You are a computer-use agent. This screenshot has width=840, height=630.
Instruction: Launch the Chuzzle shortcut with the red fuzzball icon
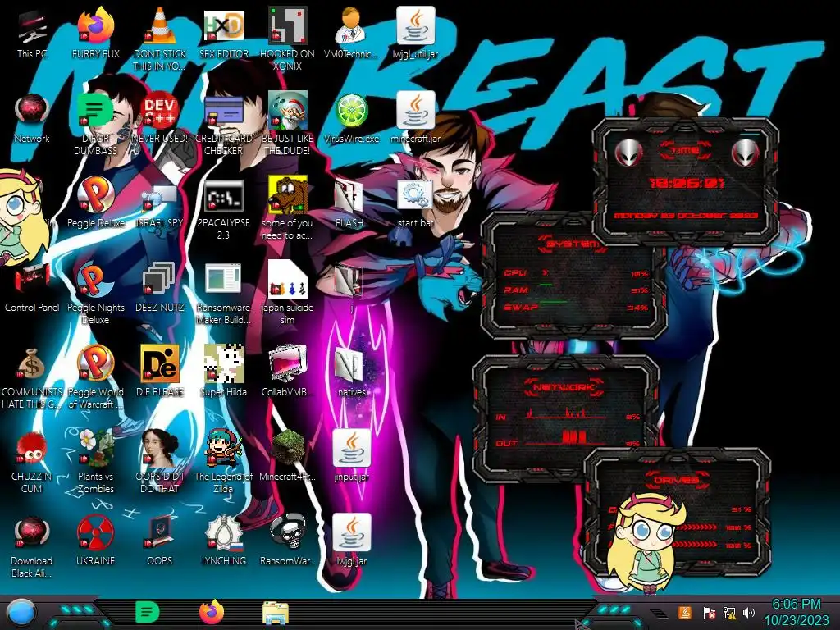[x=32, y=463]
